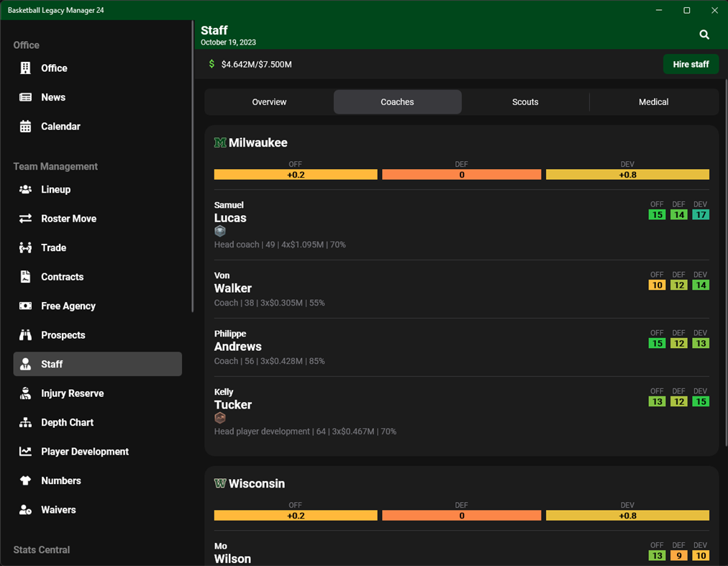Select the Staff person icon
The height and width of the screenshot is (566, 728).
point(25,364)
